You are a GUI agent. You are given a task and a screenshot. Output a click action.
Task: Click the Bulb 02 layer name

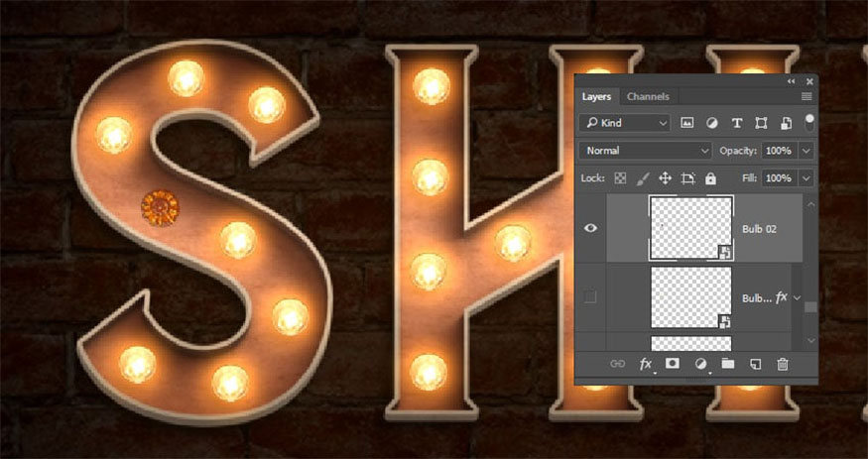759,229
